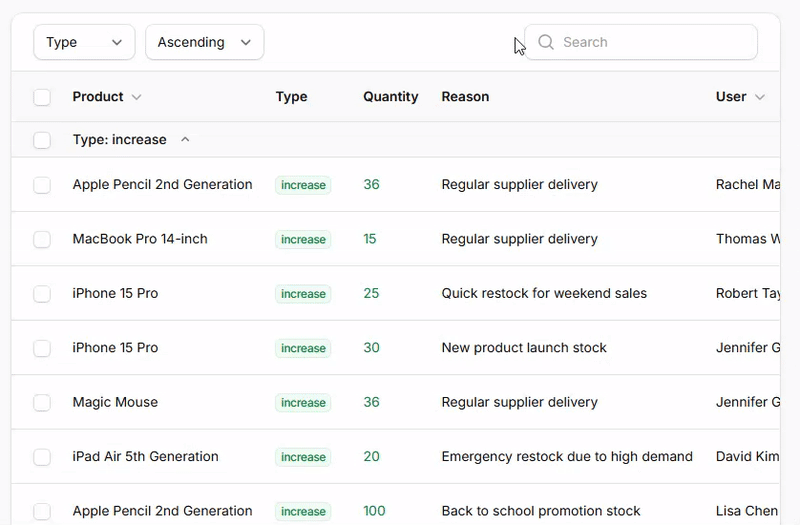Focus the Search input field
Image resolution: width=800 pixels, height=525 pixels.
click(641, 42)
